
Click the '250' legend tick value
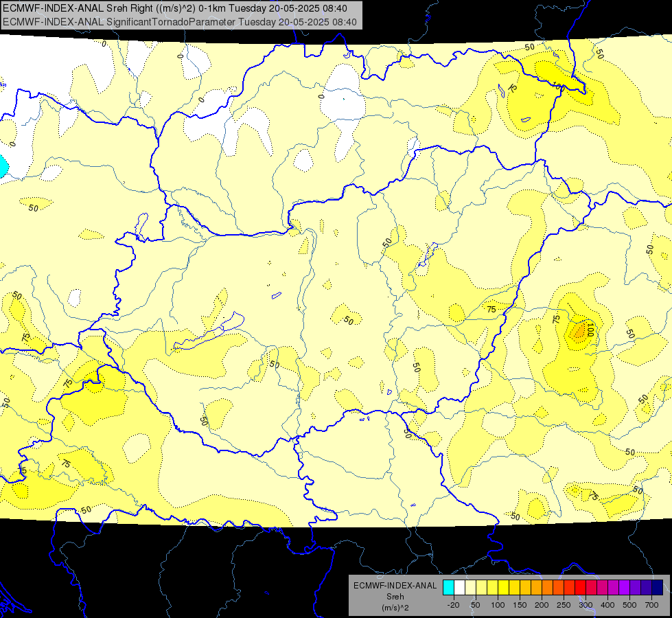point(564,605)
